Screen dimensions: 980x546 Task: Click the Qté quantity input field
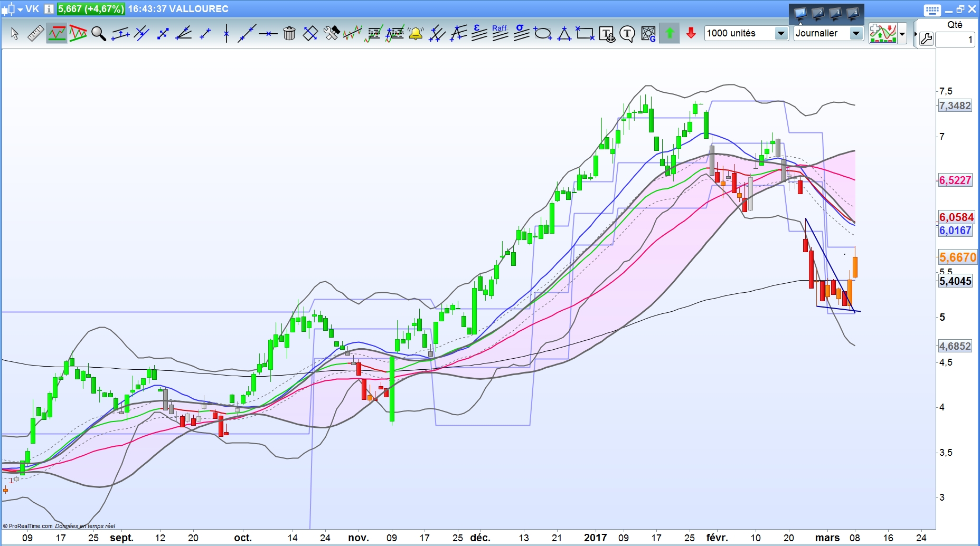(x=955, y=40)
